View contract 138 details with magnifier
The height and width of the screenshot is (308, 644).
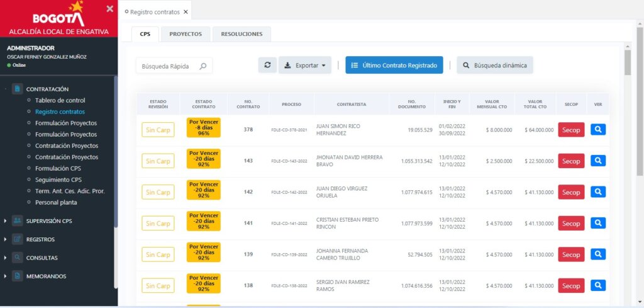click(x=598, y=285)
